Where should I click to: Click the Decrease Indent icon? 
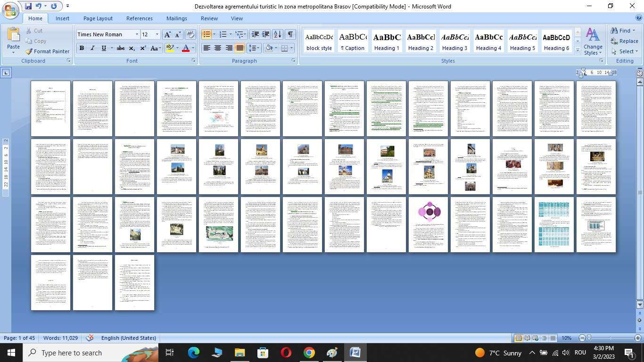pos(255,34)
